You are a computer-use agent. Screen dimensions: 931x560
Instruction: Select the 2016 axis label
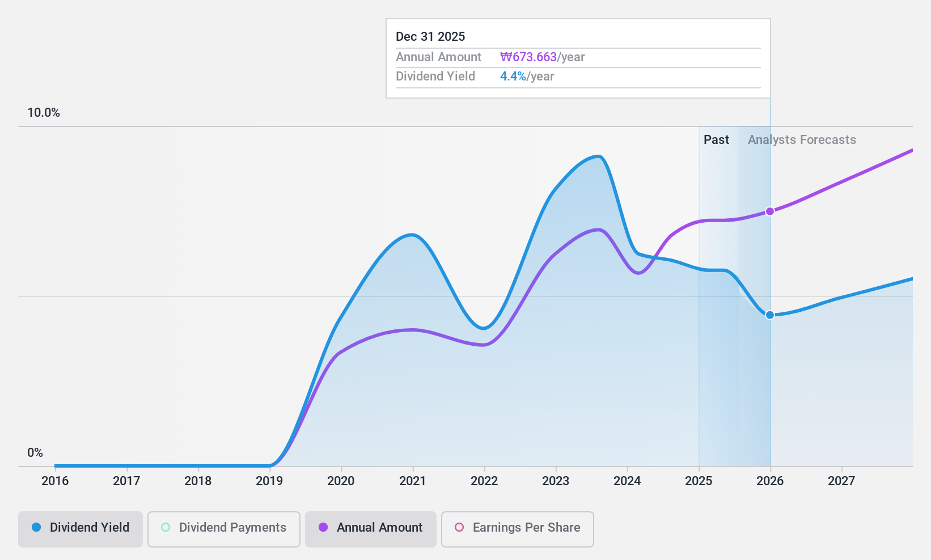[x=55, y=481]
